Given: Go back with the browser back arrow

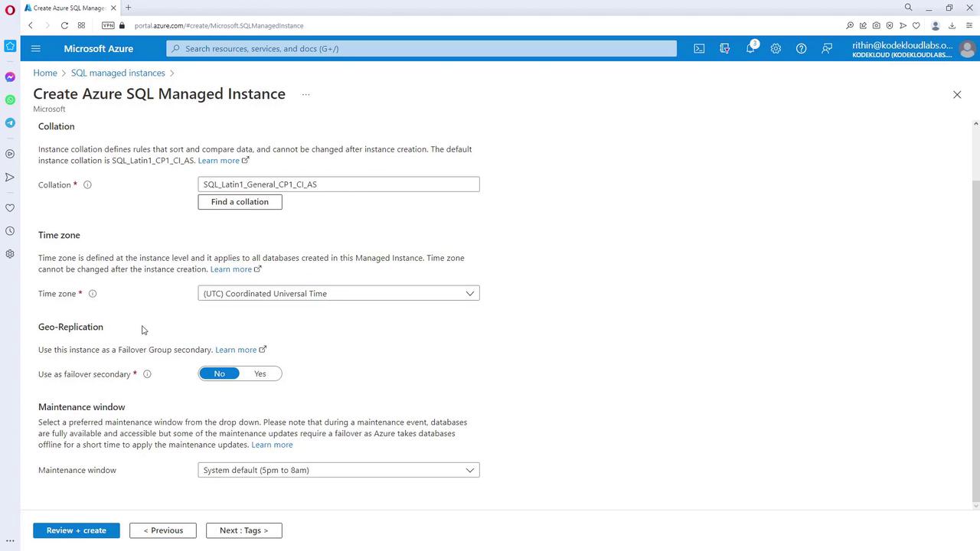Looking at the screenshot, I should [31, 25].
